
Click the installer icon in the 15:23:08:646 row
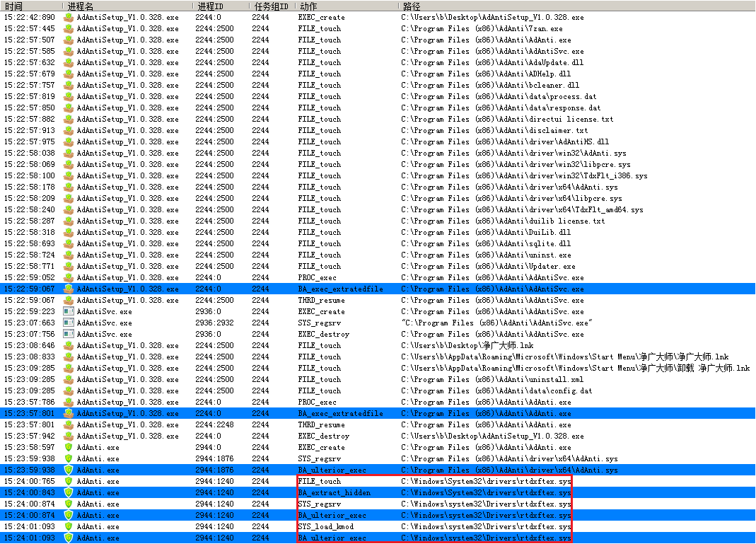click(x=69, y=345)
